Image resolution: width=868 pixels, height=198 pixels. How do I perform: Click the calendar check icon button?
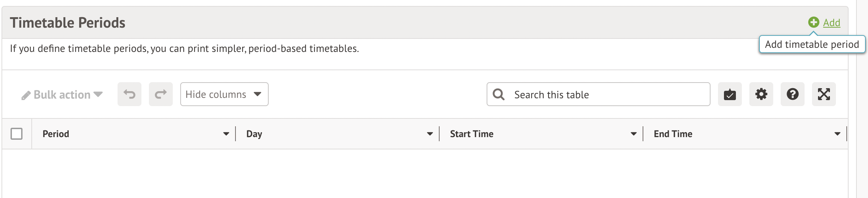[x=730, y=94]
